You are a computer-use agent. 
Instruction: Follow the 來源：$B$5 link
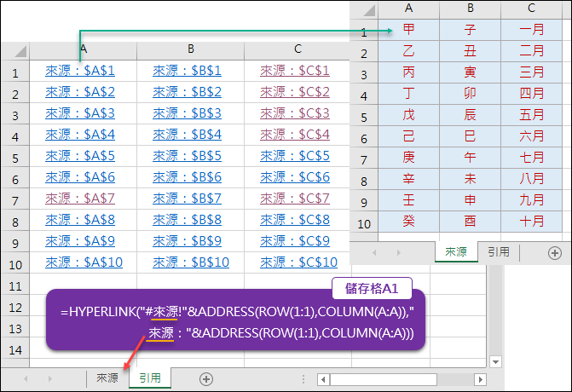click(187, 156)
